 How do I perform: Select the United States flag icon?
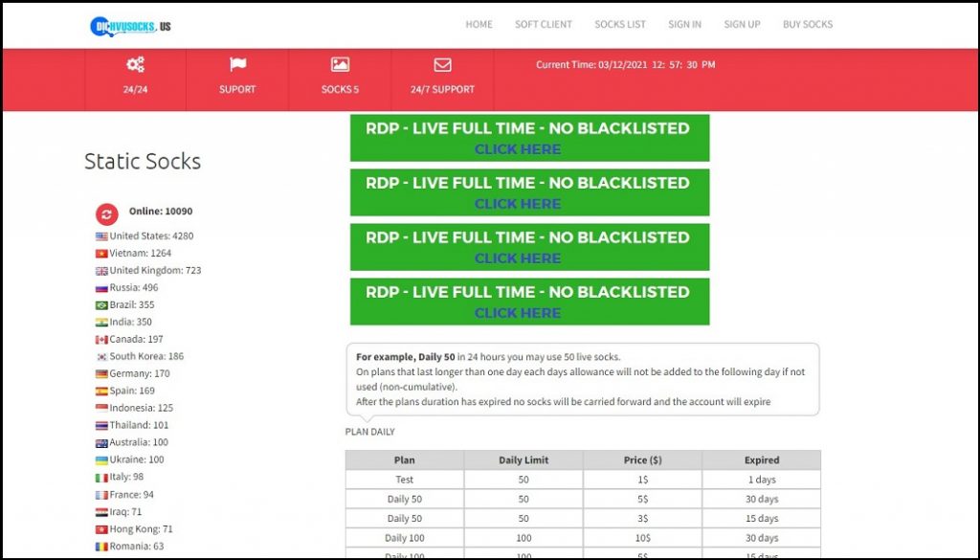pos(101,235)
